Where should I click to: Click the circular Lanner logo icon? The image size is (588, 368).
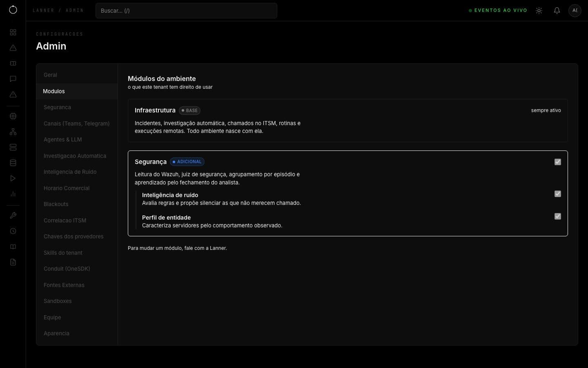[13, 10]
